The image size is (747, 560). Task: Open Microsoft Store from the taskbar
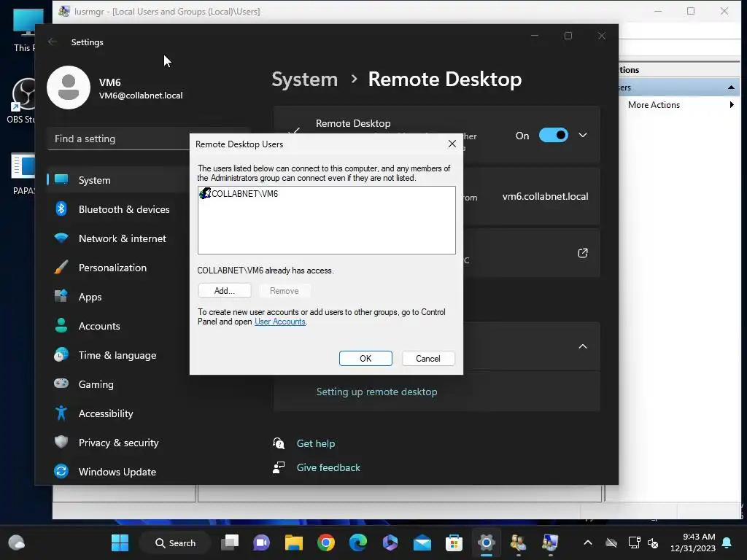[454, 542]
